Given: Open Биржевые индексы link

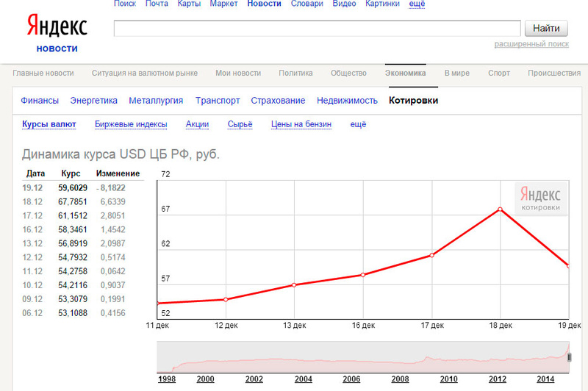Looking at the screenshot, I should pos(131,124).
